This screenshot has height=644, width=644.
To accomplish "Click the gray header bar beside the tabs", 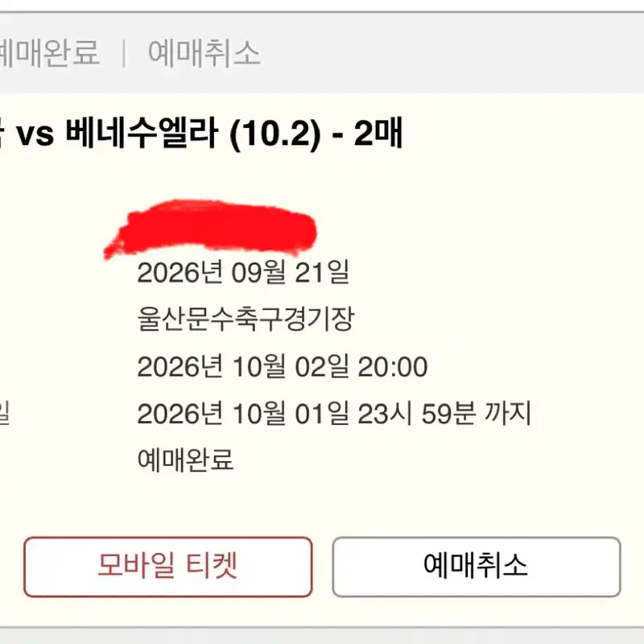I will click(452, 53).
